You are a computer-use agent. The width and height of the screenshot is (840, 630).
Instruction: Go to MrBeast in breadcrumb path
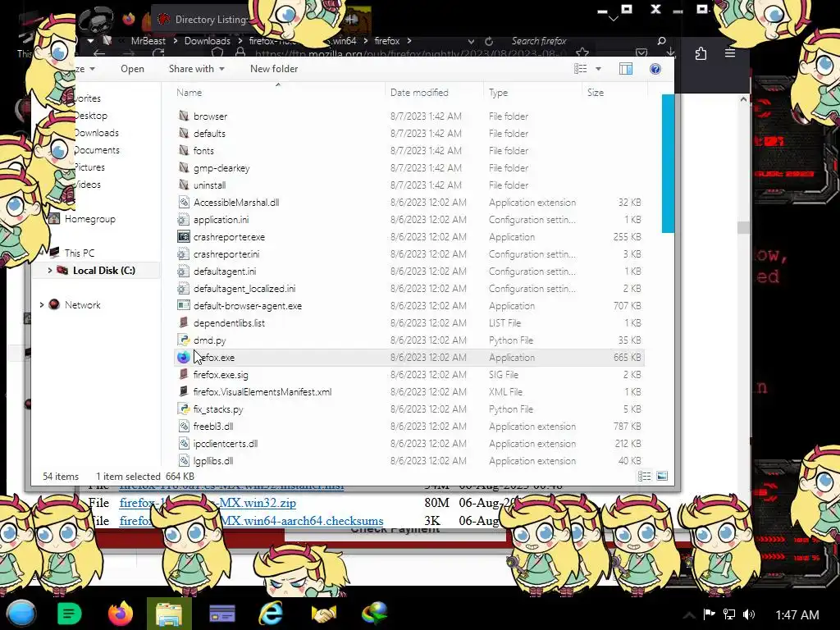click(x=148, y=41)
